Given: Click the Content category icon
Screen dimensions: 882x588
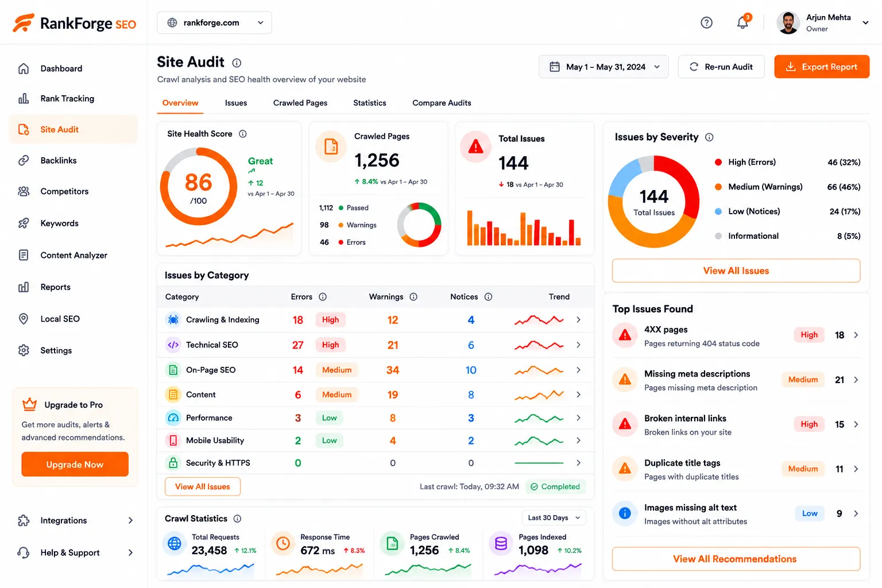Looking at the screenshot, I should tap(173, 394).
